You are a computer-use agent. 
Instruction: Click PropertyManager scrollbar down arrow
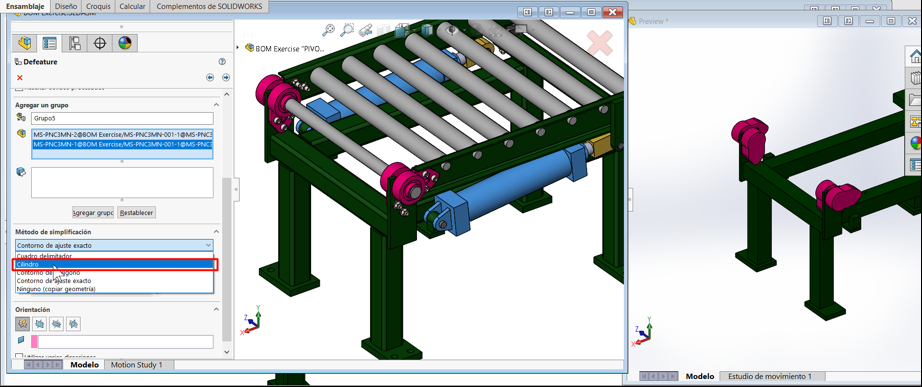pos(227,352)
